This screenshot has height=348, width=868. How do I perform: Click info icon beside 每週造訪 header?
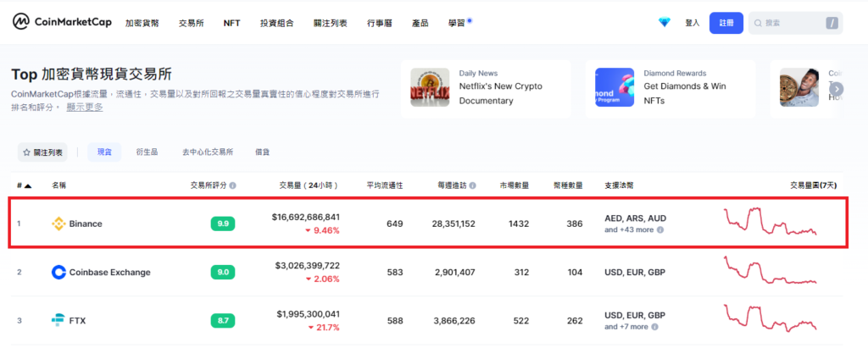472,185
